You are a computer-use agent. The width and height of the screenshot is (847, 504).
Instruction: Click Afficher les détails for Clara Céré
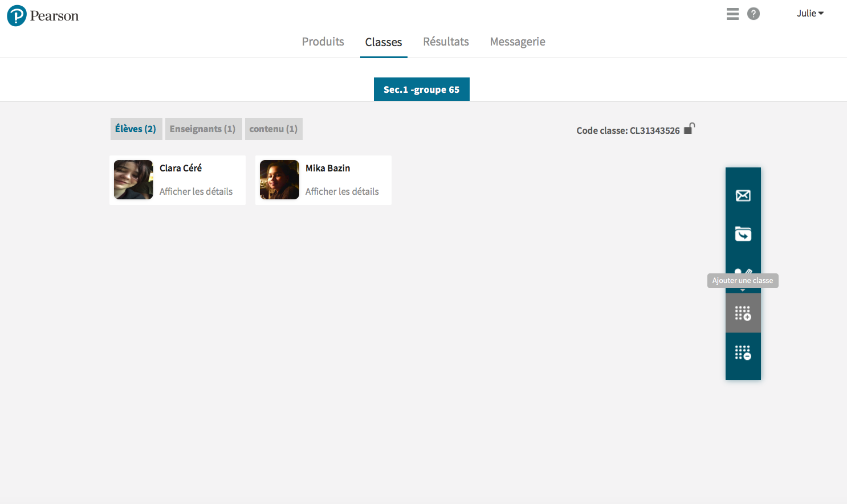point(196,192)
